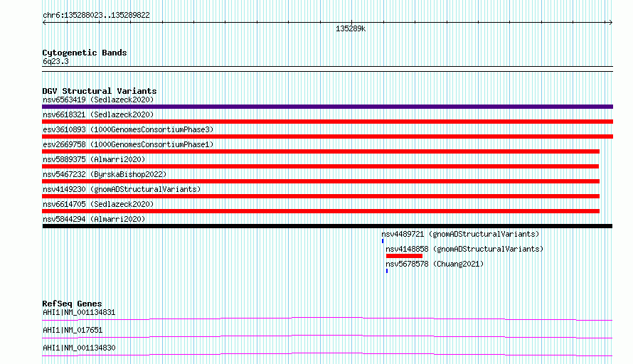Select the DGV Structural Variants track title
This screenshot has width=633, height=364.
(x=100, y=91)
